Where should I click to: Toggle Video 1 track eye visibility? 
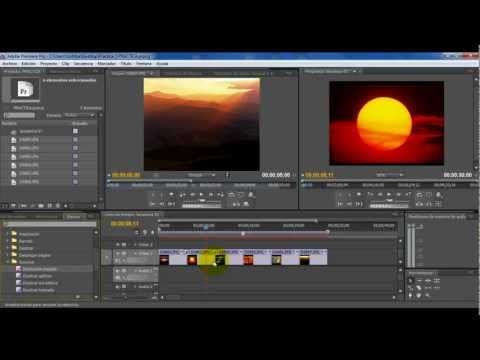(x=117, y=254)
